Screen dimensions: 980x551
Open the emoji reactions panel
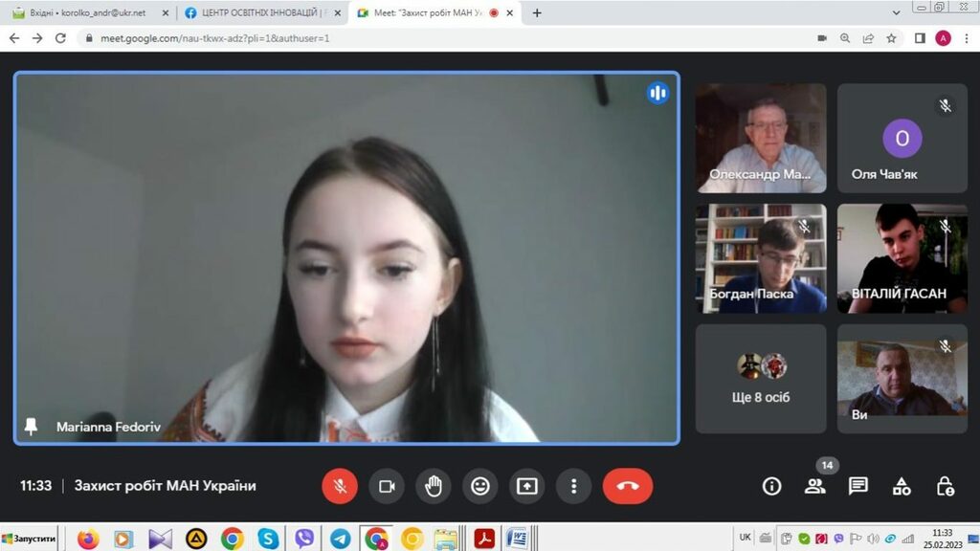coord(480,486)
